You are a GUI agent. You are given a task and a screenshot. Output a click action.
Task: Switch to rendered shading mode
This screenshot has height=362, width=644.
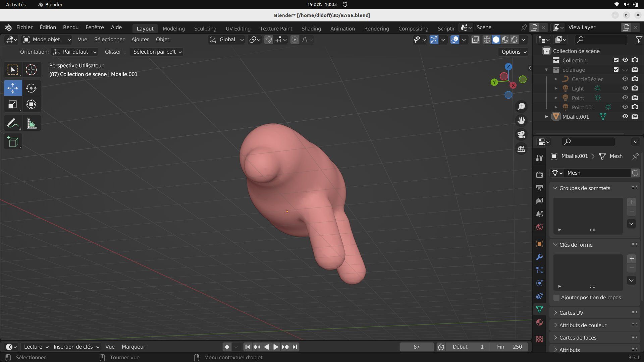[514, 40]
